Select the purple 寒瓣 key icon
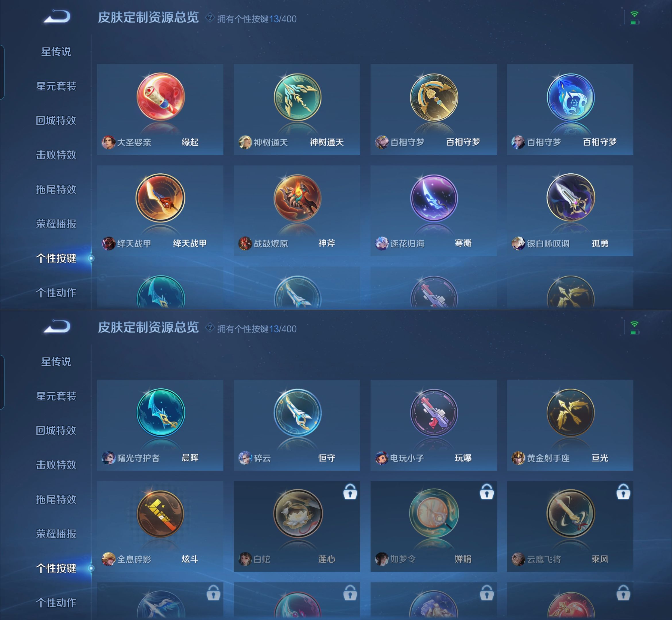Viewport: 672px width, 620px height. [434, 198]
